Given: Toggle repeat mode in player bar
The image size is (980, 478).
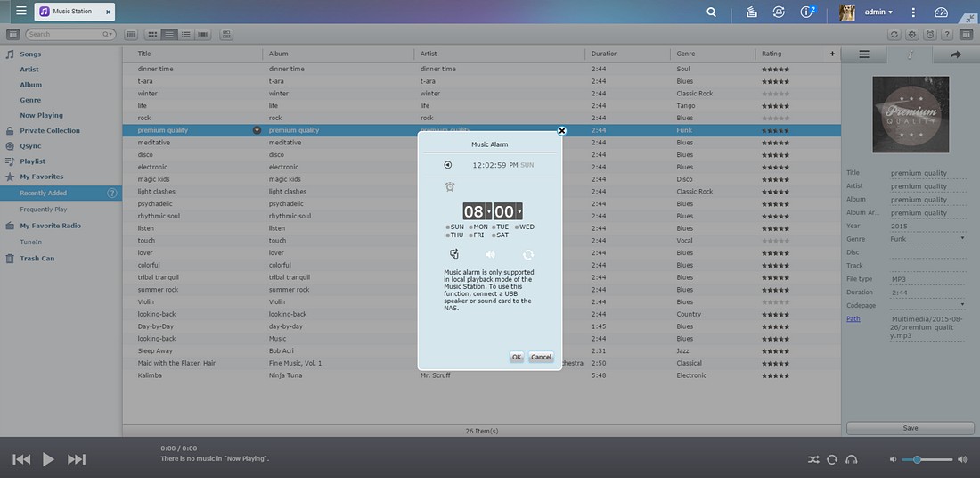Looking at the screenshot, I should (x=832, y=459).
